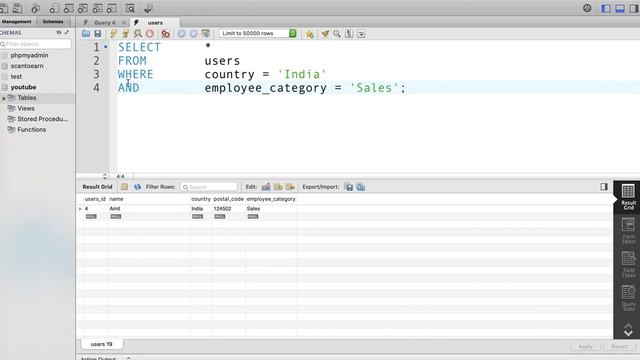Open script file folder icon in query toolbar
Image resolution: width=640 pixels, height=360 pixels.
tap(86, 34)
